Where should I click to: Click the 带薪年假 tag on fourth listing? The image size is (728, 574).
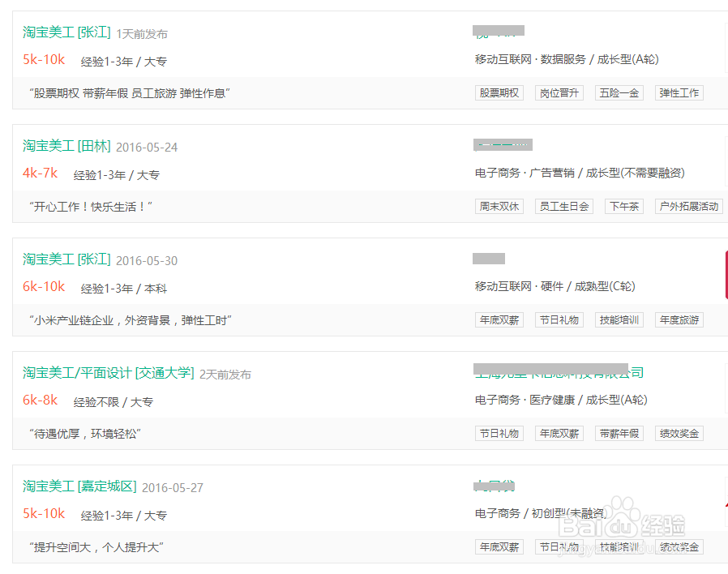coord(619,433)
